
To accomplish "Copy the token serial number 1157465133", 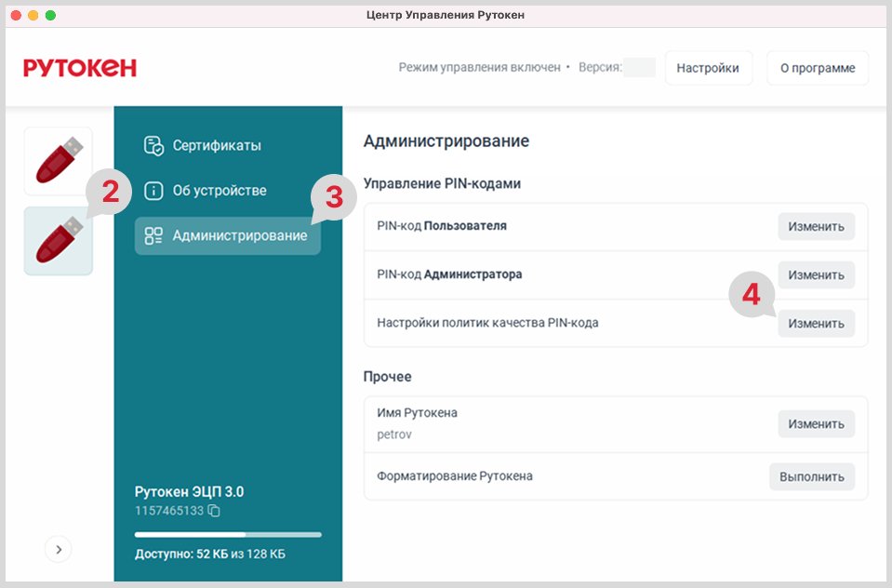I will (214, 511).
